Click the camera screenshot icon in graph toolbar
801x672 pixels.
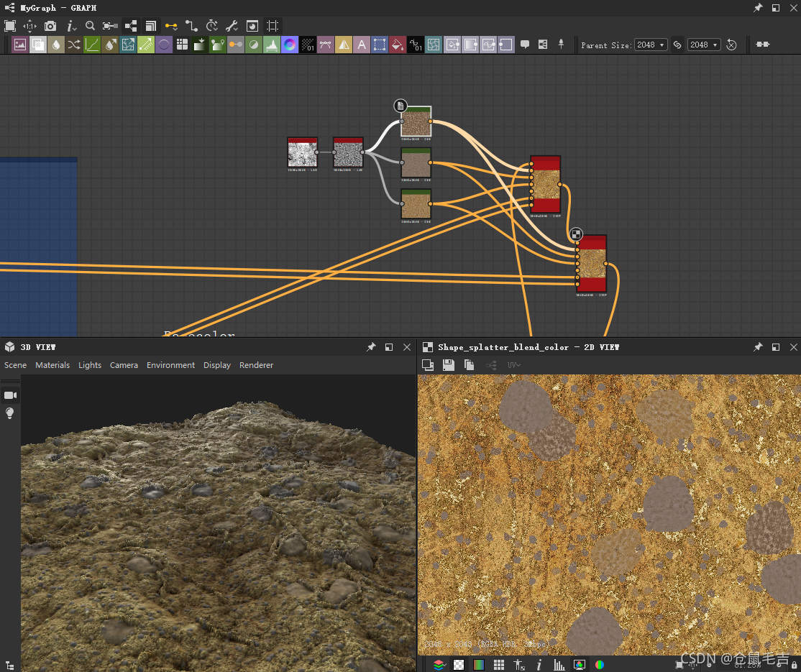(50, 26)
